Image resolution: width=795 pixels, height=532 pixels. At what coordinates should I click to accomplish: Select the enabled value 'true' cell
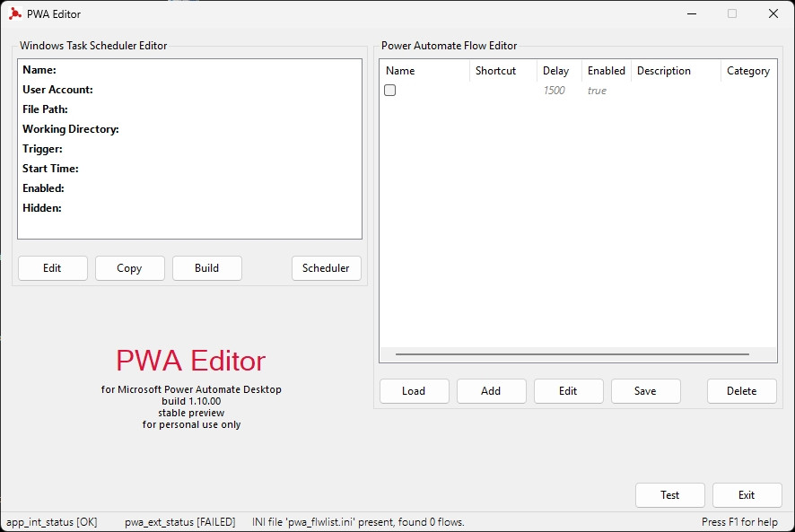click(597, 91)
